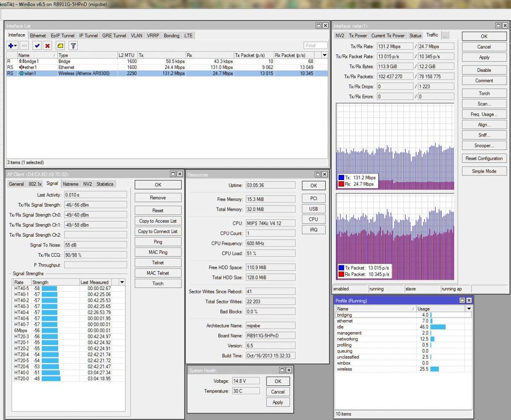Click the Find search field
Image resolution: width=511 pixels, height=420 pixels.
point(315,46)
